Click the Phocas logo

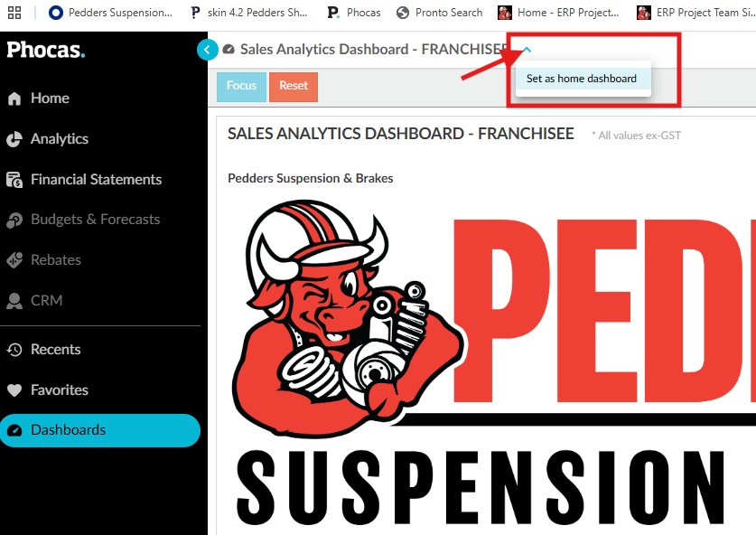click(x=46, y=50)
